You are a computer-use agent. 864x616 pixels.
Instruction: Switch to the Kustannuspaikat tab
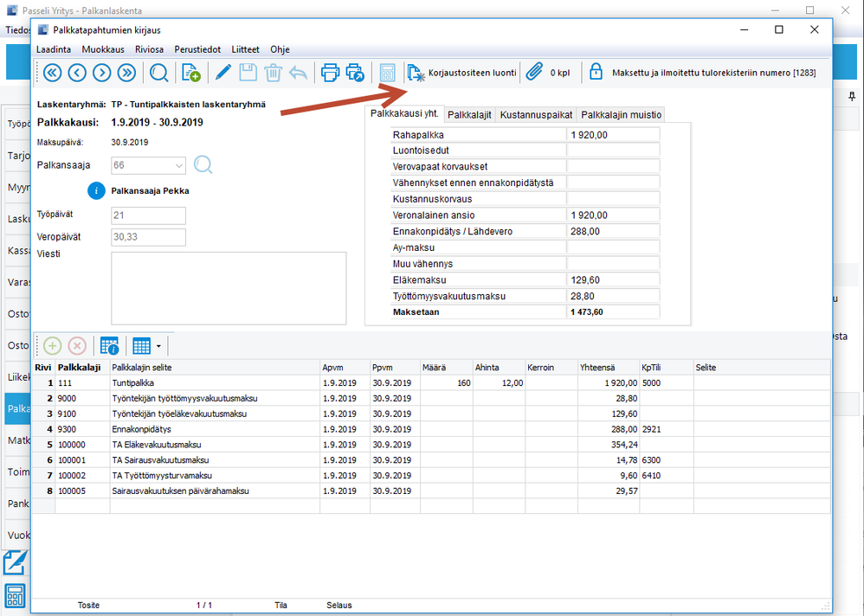[x=537, y=115]
